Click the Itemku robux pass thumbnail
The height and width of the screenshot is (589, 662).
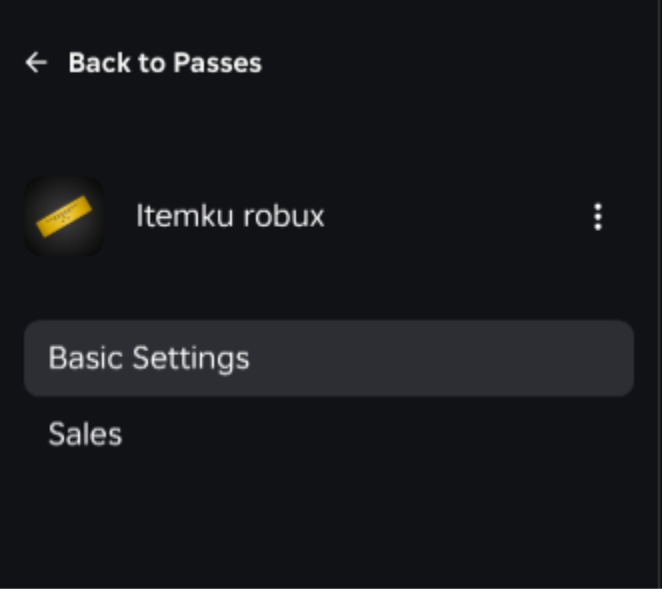[64, 217]
